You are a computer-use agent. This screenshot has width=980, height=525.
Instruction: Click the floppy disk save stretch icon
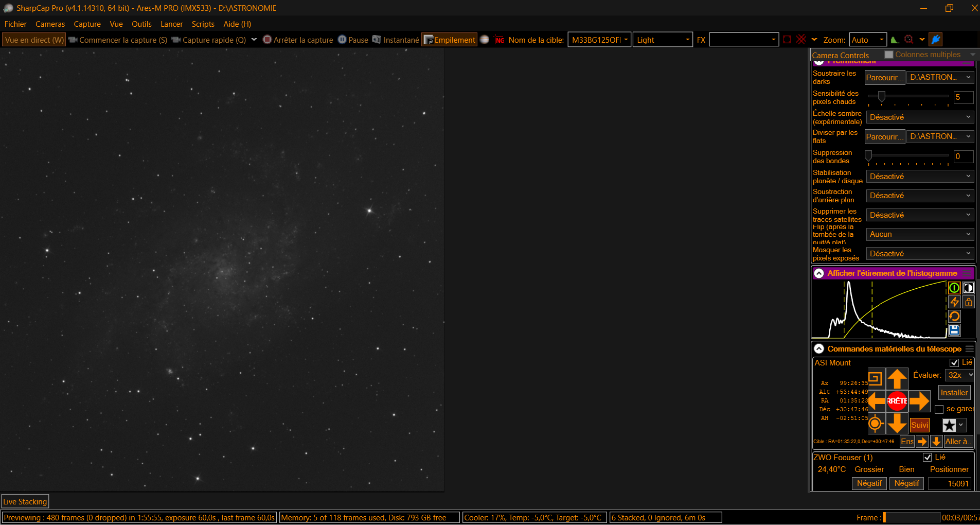pos(954,330)
